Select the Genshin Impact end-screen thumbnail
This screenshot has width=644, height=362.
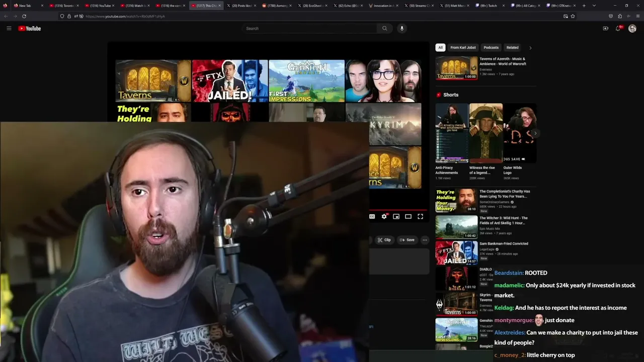(x=307, y=80)
